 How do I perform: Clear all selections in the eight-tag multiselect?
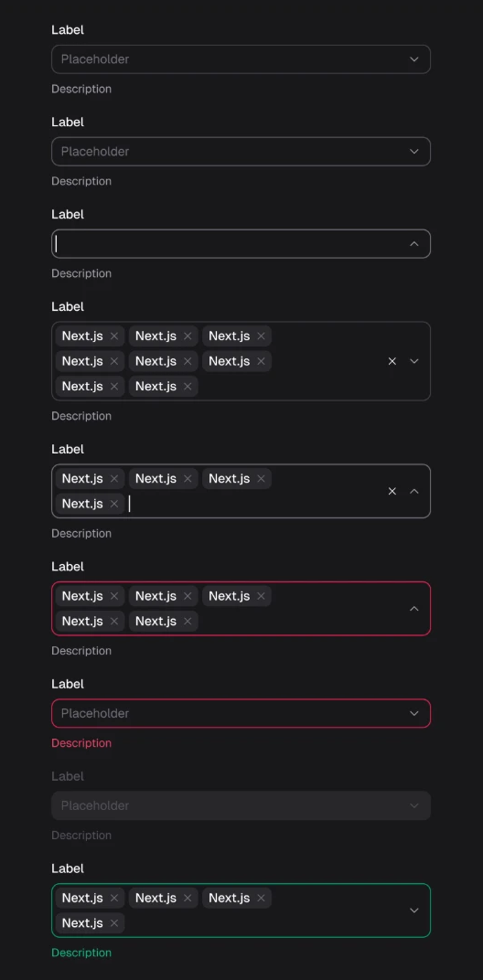[x=392, y=361]
